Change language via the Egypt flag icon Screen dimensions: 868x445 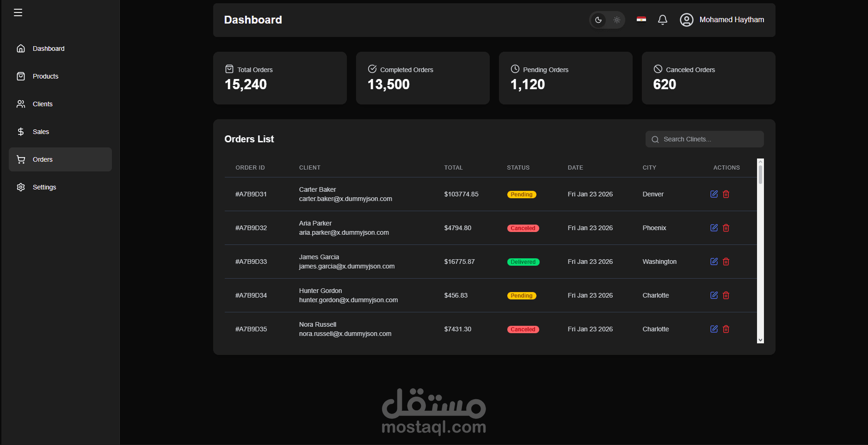[x=641, y=19]
